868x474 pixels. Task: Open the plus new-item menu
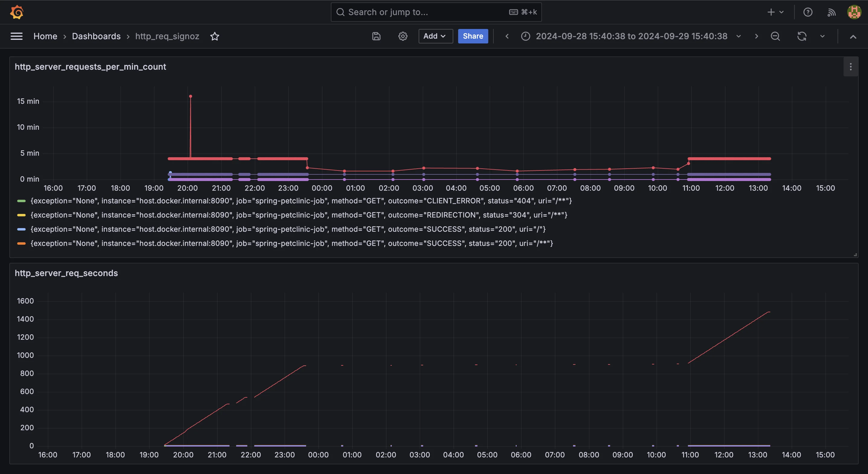click(775, 12)
